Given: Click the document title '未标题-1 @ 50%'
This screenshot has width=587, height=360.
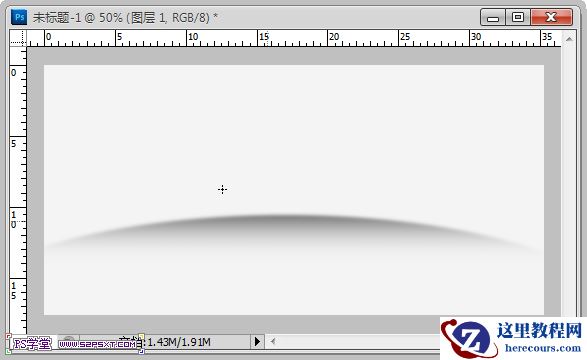Looking at the screenshot, I should (77, 18).
